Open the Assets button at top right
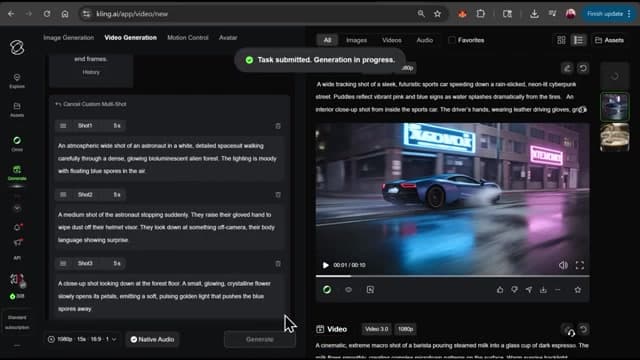 [x=609, y=40]
